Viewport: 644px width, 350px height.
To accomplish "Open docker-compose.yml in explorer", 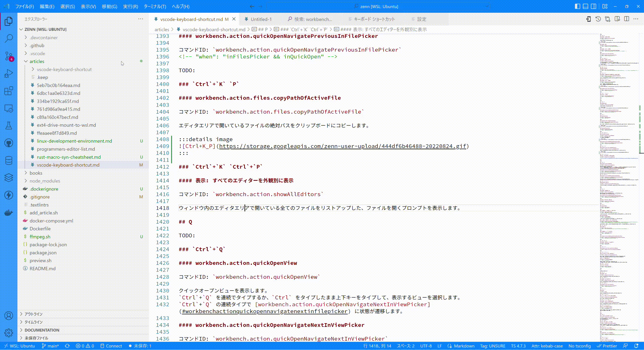I will (x=51, y=221).
